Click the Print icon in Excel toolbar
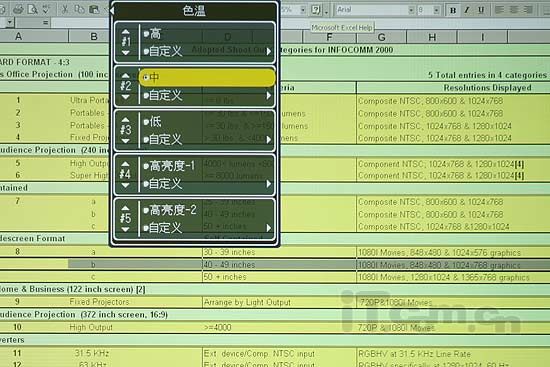Image resolution: width=550 pixels, height=367 pixels. [x=18, y=9]
